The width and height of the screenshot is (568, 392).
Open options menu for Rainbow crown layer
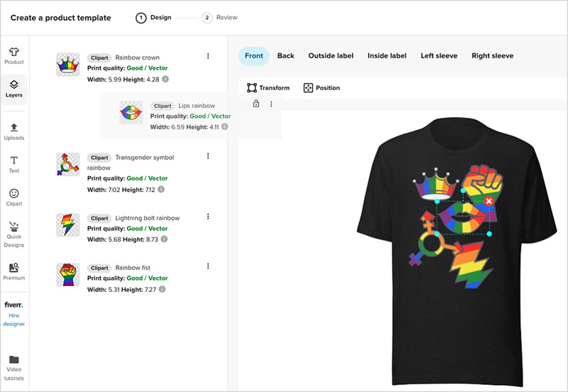(x=208, y=56)
